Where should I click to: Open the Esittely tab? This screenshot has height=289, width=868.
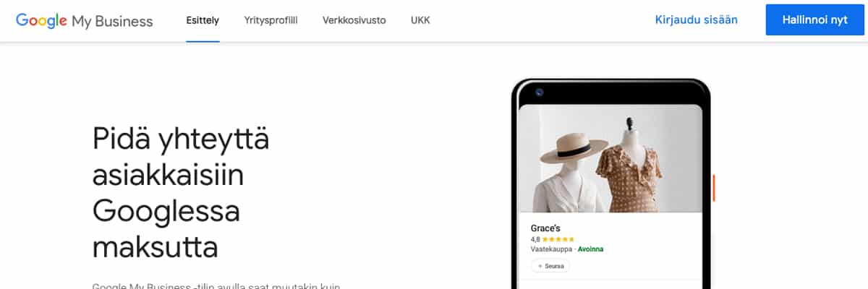click(x=203, y=20)
